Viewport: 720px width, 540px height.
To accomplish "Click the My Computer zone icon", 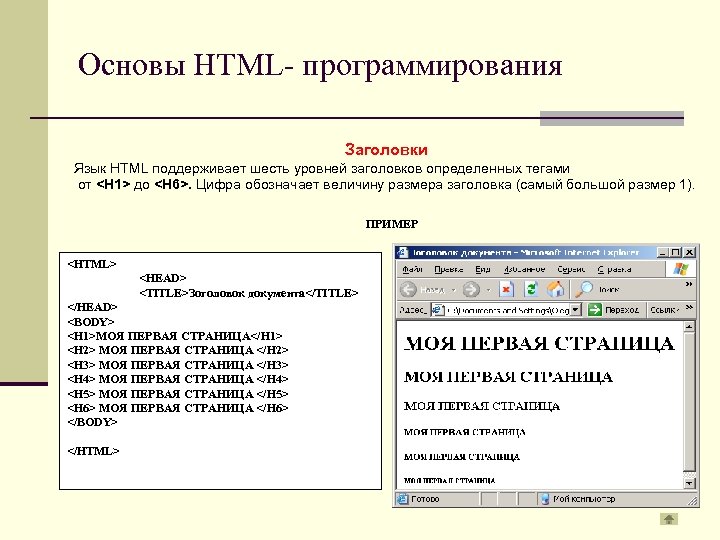I will click(545, 499).
